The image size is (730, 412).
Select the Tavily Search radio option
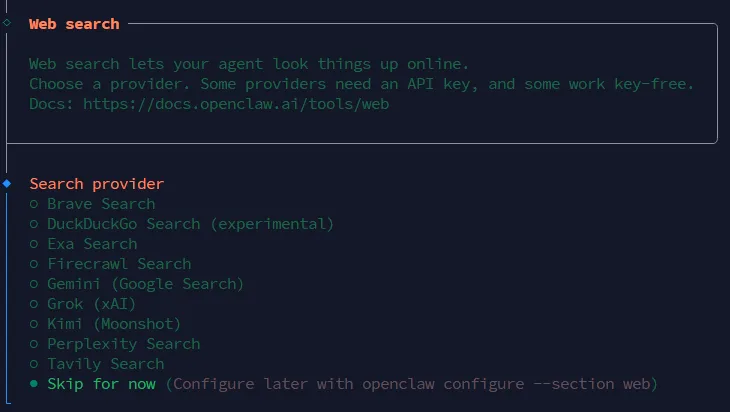pos(34,364)
